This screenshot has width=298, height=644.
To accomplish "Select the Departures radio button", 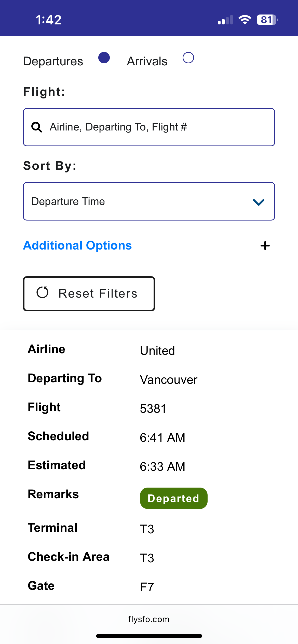I will pyautogui.click(x=104, y=58).
